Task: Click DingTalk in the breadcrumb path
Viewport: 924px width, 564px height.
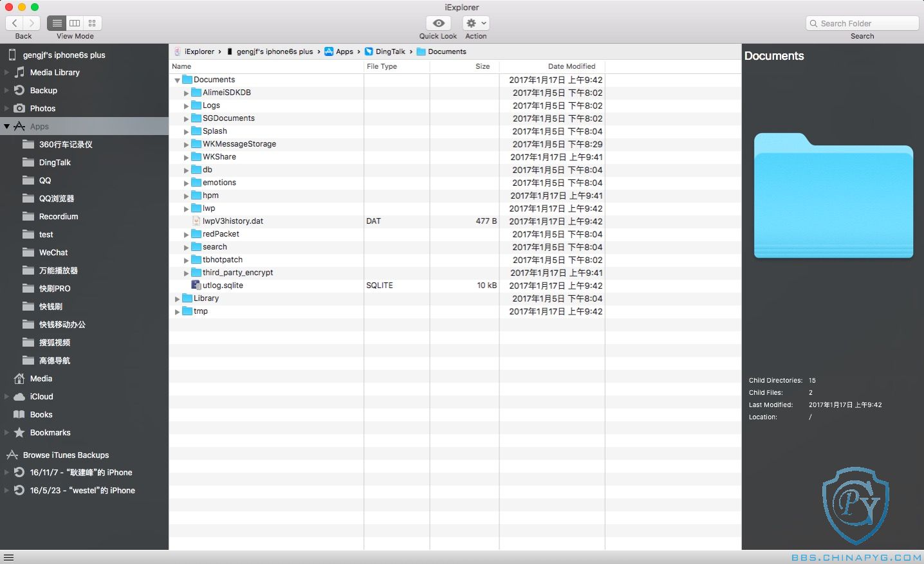Action: 391,51
